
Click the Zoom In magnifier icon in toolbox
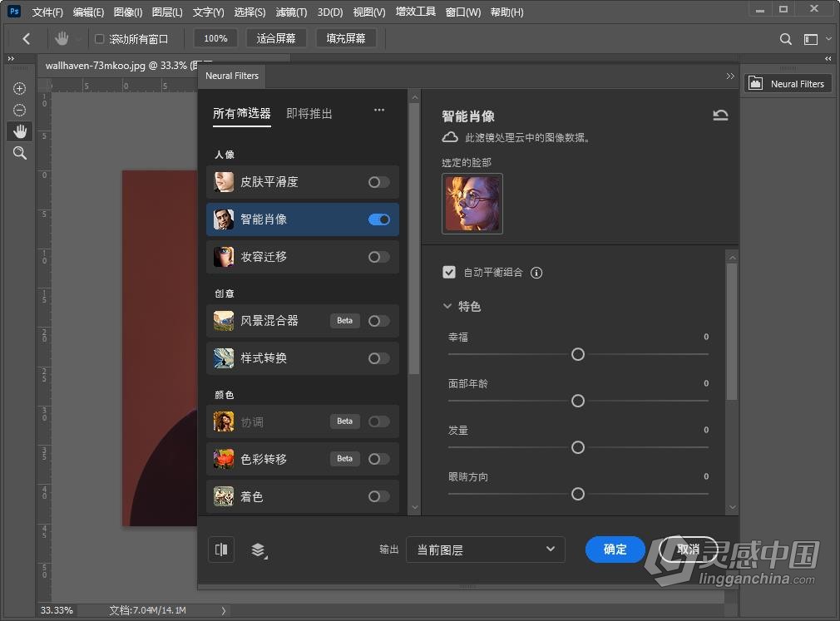(18, 88)
